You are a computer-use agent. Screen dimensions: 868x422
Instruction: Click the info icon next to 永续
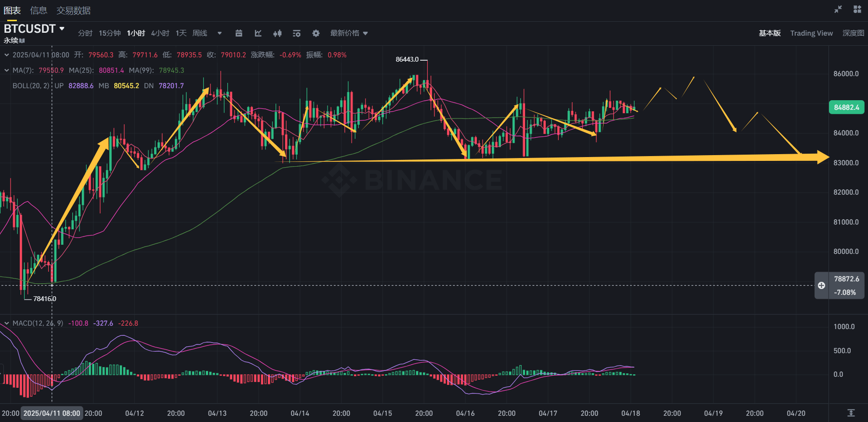[22, 41]
